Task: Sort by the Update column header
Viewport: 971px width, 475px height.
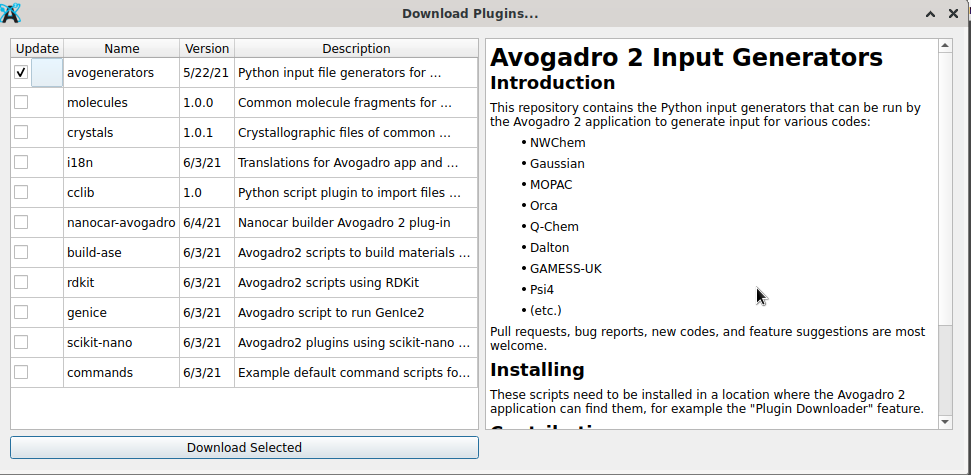Action: click(x=37, y=48)
